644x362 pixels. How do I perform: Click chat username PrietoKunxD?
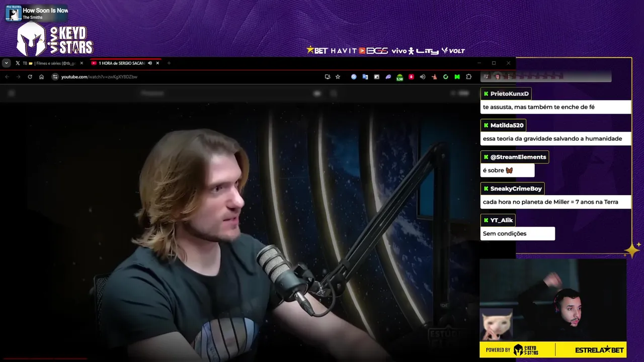[x=509, y=94]
